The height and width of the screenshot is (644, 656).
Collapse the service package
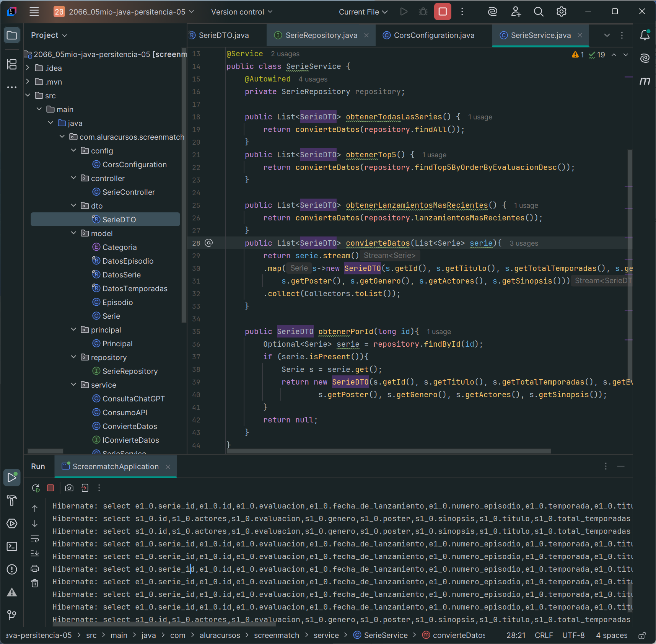tap(73, 385)
